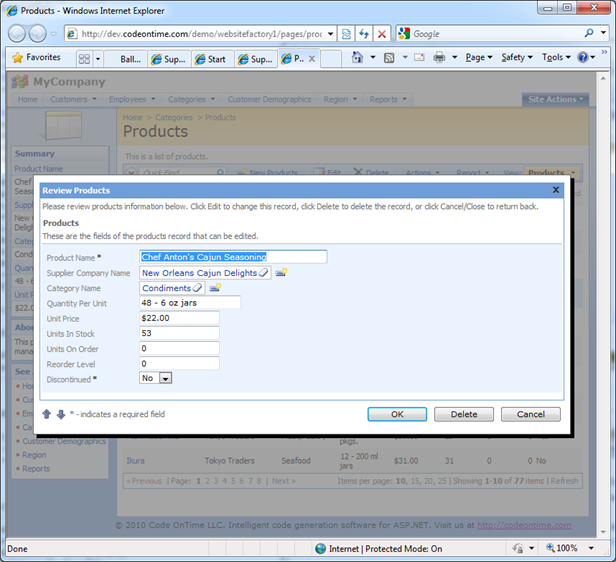Clear Category Name with eraser icon
This screenshot has width=616, height=562.
(197, 288)
